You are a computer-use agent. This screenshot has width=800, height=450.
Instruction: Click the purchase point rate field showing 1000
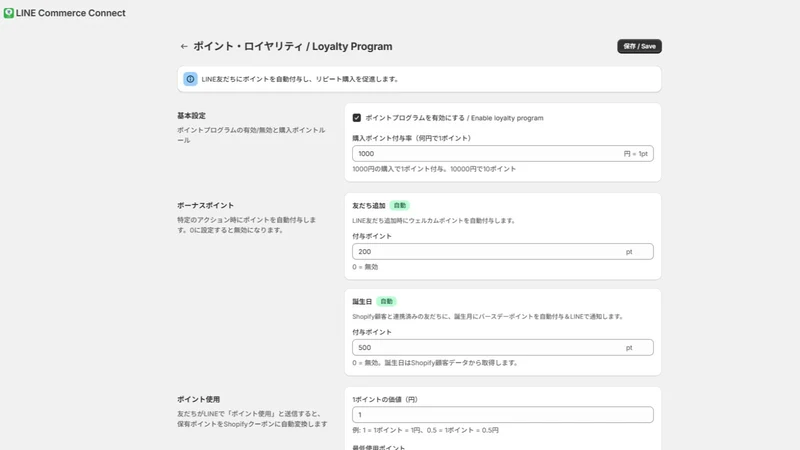(x=503, y=154)
